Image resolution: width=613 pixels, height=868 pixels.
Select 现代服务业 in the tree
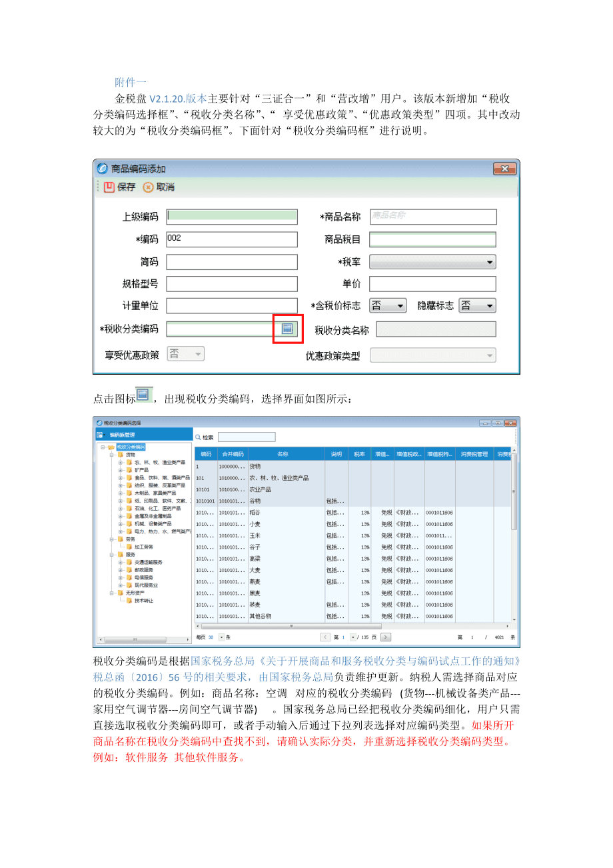point(146,585)
